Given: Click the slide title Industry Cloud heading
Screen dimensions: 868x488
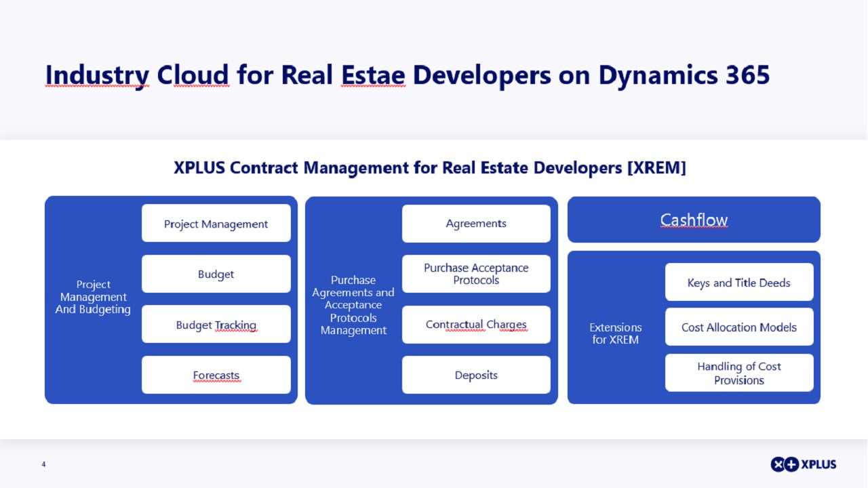Looking at the screenshot, I should pos(408,75).
